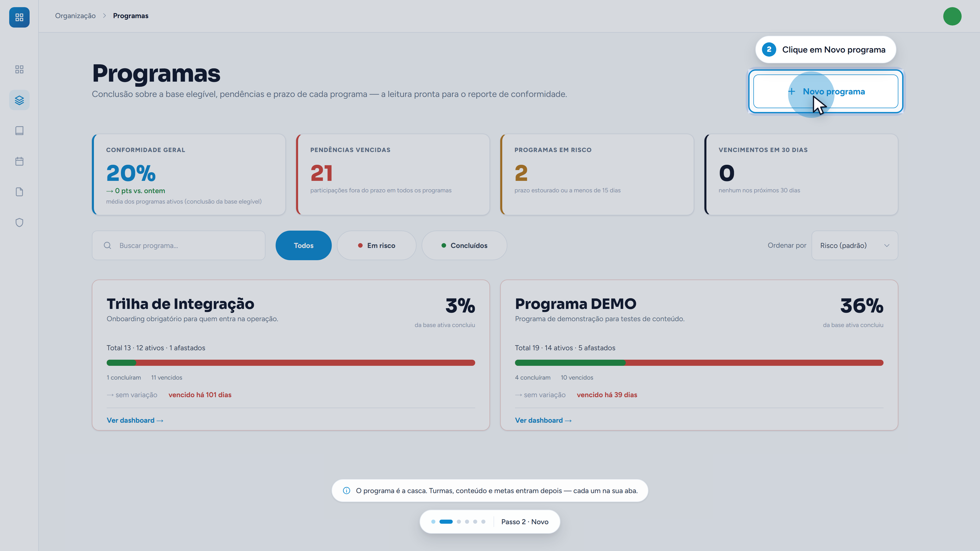Open the Programas em Risco card
This screenshot has height=551, width=980.
click(x=597, y=174)
